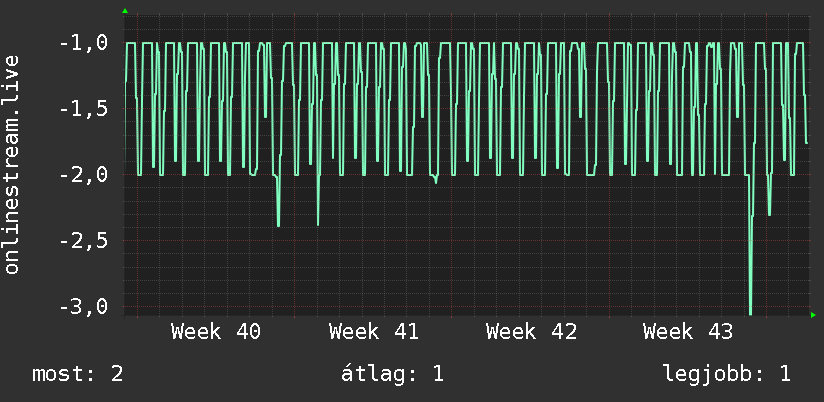This screenshot has height=402, width=824.
Task: Click the green arrow ending the X axis
Action: [x=813, y=315]
